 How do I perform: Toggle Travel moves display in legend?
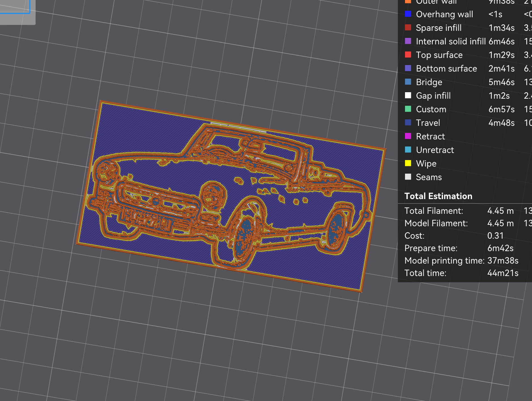coord(428,123)
